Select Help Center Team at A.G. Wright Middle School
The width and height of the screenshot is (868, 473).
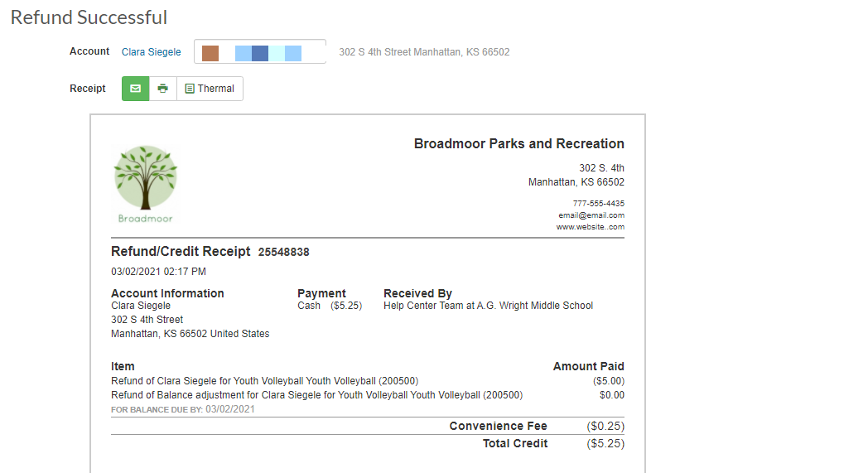(x=489, y=306)
